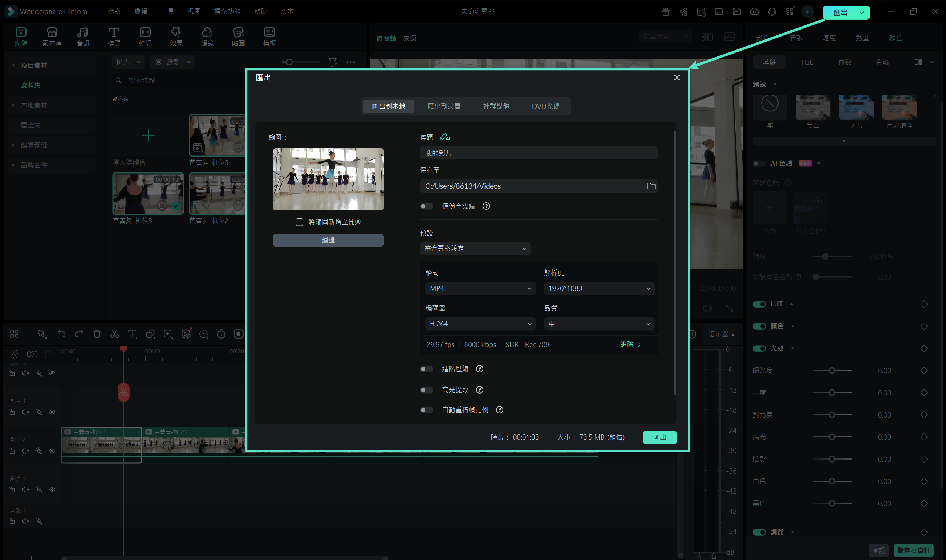Enable the 高光提取 toggle
Image resolution: width=946 pixels, height=560 pixels.
(426, 390)
